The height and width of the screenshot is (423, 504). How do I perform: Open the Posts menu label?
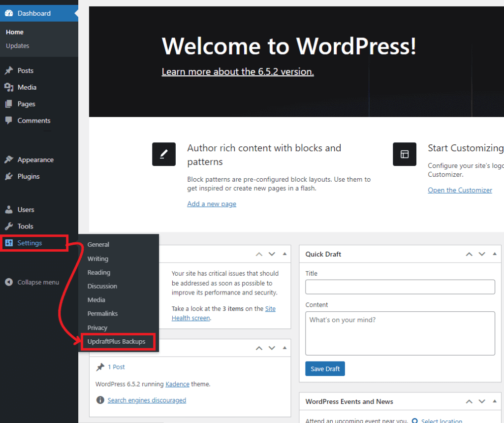pyautogui.click(x=26, y=70)
